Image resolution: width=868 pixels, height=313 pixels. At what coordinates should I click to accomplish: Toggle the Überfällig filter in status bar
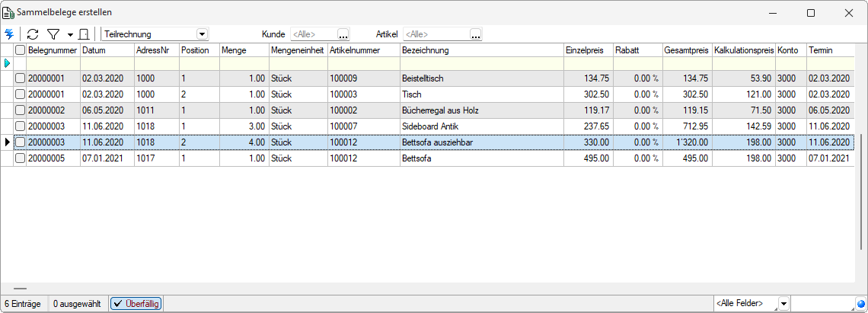[136, 304]
